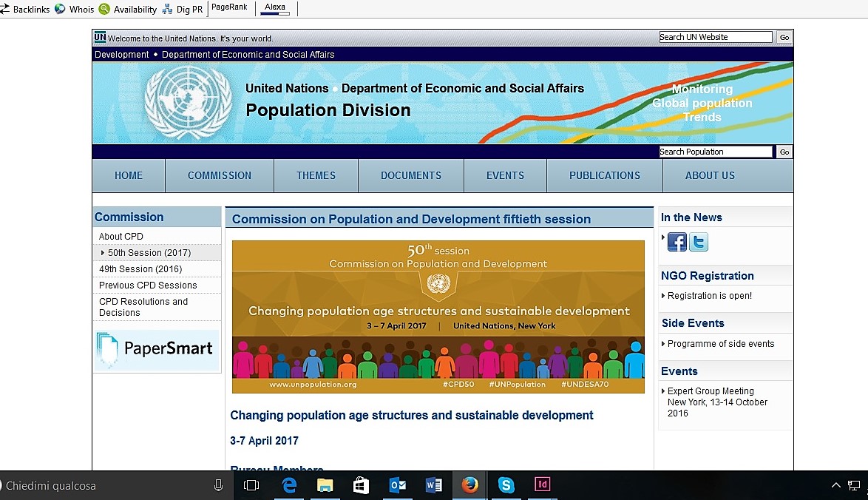Open the PaperSmart logo in the sidebar

[x=157, y=349]
